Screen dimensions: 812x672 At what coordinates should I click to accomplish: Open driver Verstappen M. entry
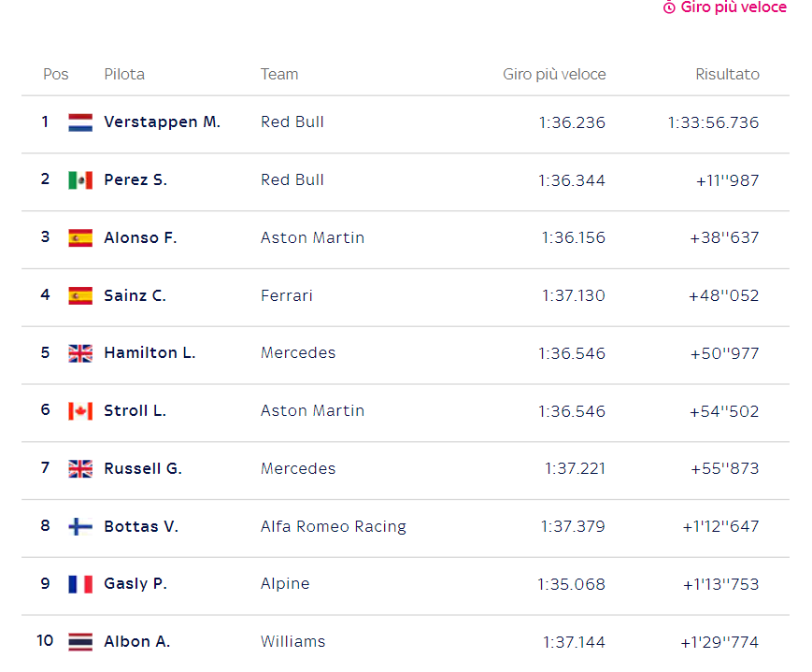[x=162, y=122]
